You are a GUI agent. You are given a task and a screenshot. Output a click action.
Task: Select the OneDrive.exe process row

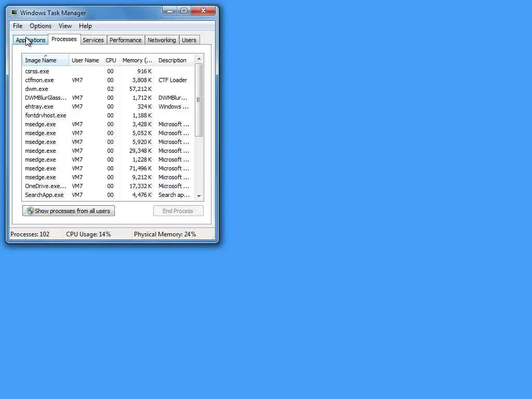109,186
